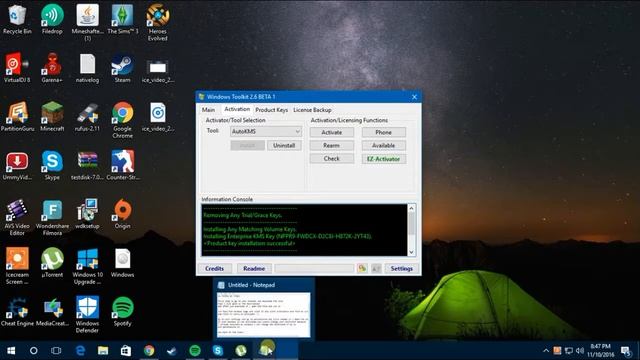
Task: Select the Heroes Evolved desktop icon
Action: 158,22
